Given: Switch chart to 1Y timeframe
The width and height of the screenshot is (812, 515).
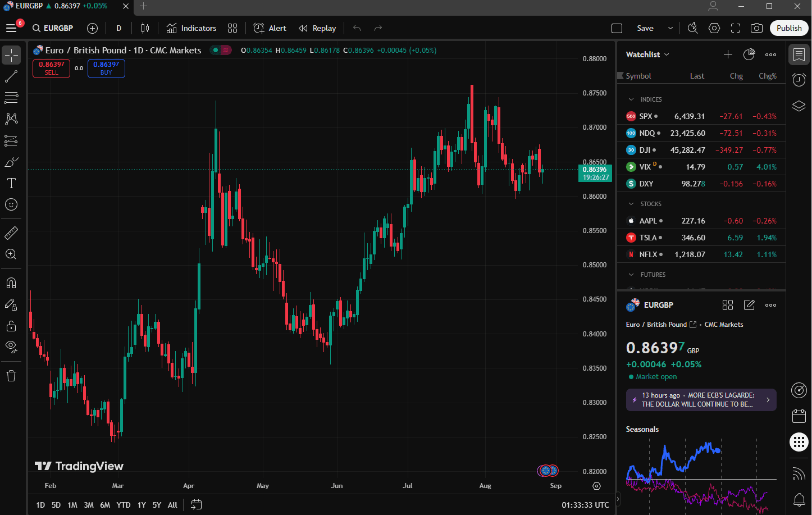Looking at the screenshot, I should click(x=141, y=504).
